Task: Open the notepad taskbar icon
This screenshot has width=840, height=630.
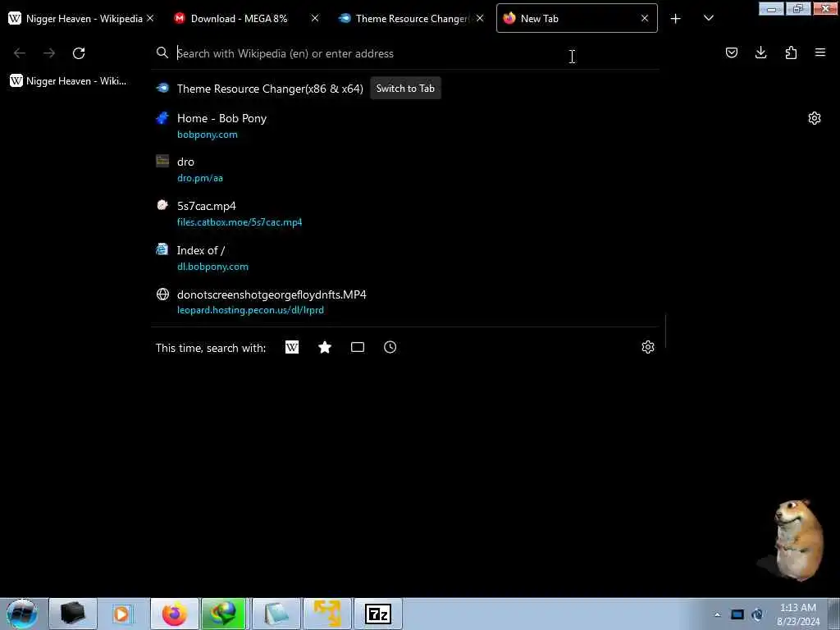Action: click(x=276, y=614)
